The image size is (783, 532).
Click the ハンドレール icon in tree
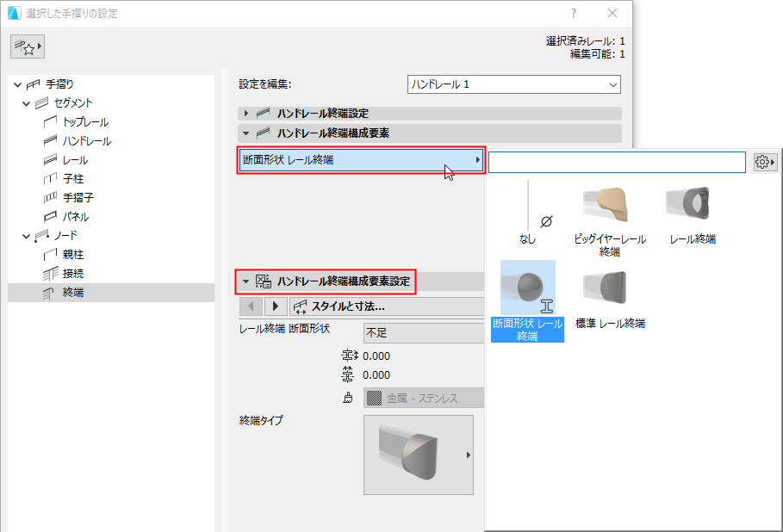pos(51,140)
